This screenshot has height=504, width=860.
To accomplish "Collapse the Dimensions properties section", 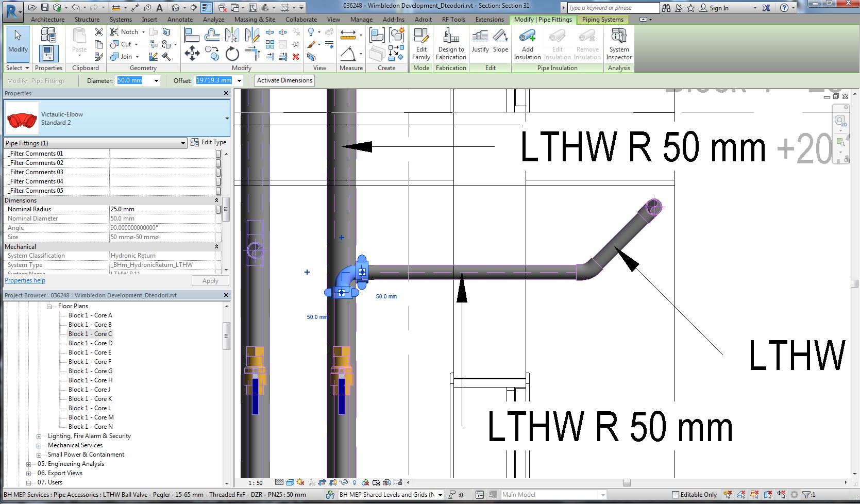I will (x=216, y=200).
